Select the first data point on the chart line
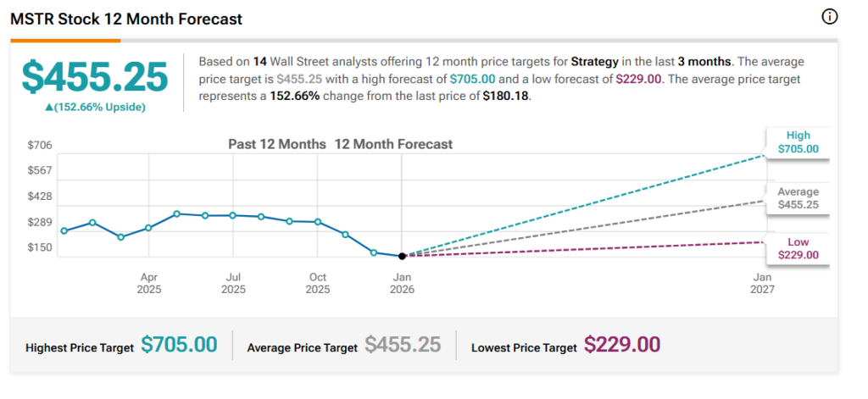868x399 pixels. tap(64, 230)
